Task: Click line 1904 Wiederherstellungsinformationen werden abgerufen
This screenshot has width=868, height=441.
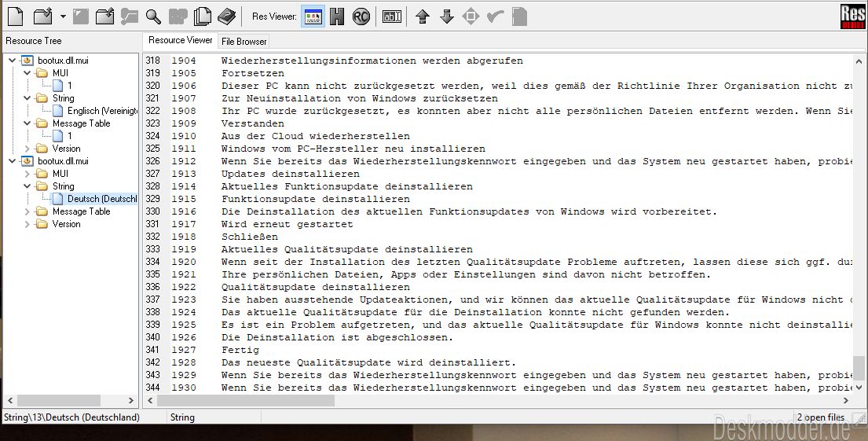Action: (372, 61)
